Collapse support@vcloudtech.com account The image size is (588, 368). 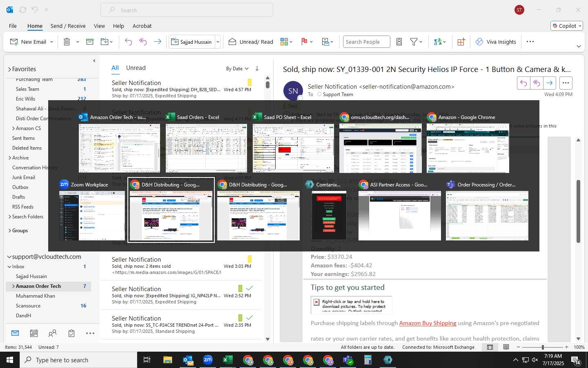tap(9, 257)
